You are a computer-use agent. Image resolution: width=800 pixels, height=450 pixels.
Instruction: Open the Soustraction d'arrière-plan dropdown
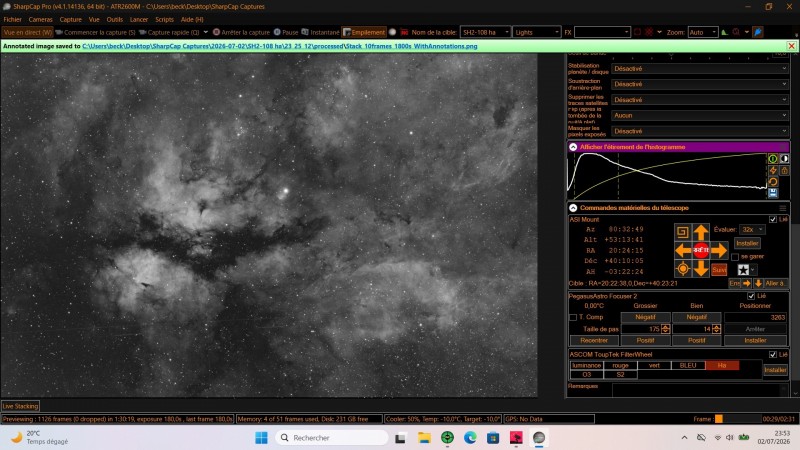tap(699, 84)
